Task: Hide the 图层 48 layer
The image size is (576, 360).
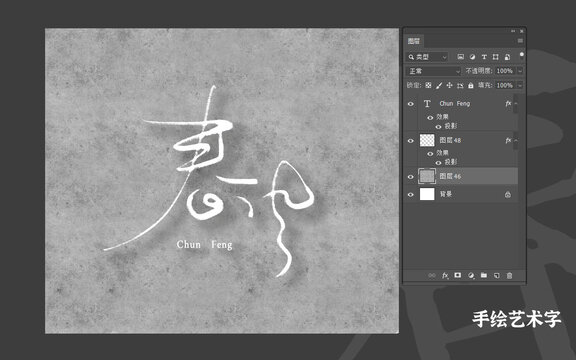Action: pyautogui.click(x=411, y=141)
